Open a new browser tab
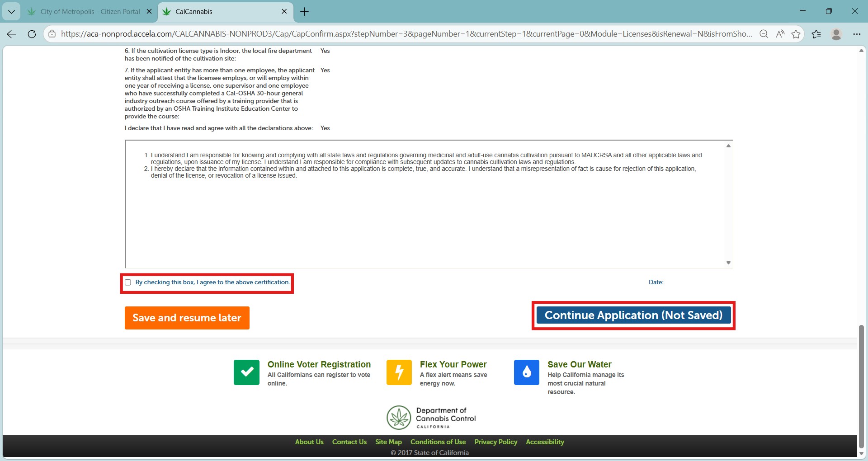The image size is (868, 461). [305, 12]
